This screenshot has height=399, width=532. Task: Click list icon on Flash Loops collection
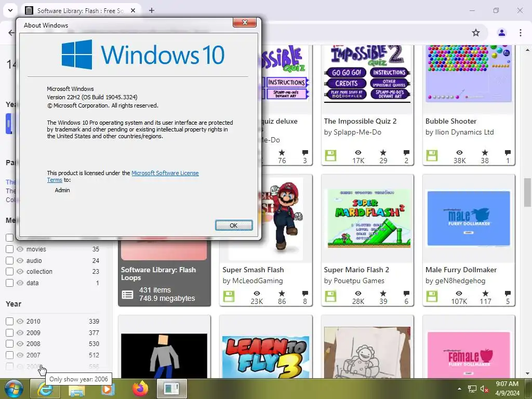128,295
